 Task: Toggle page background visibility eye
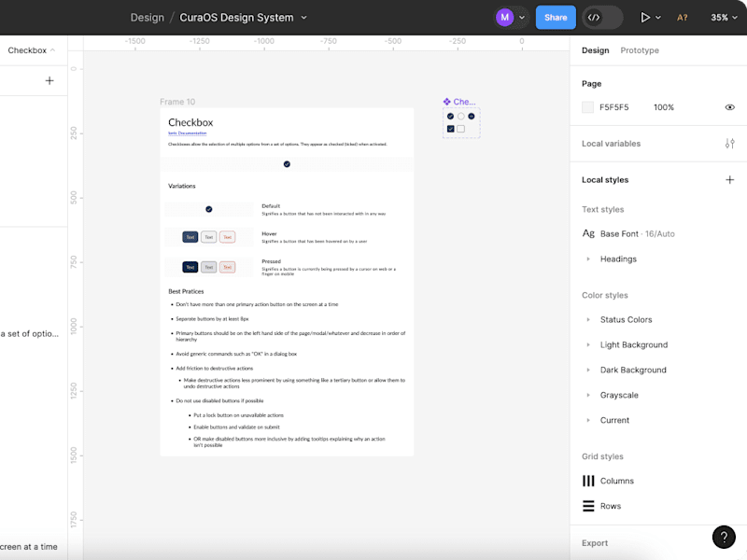click(x=729, y=107)
